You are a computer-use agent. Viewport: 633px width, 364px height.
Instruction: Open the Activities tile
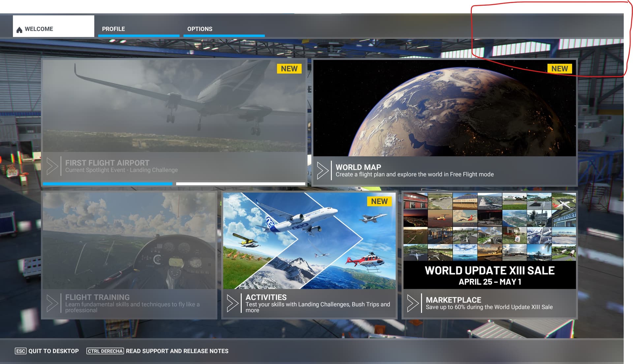pos(310,244)
